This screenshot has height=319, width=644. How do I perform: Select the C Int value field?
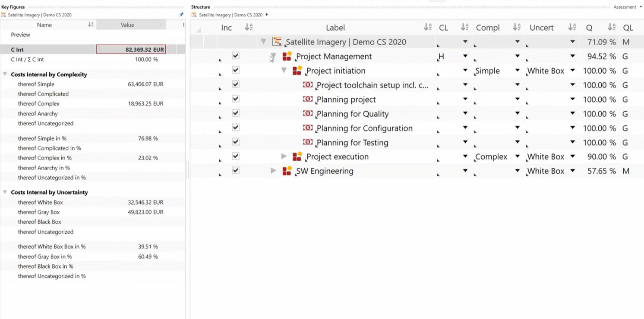point(131,50)
